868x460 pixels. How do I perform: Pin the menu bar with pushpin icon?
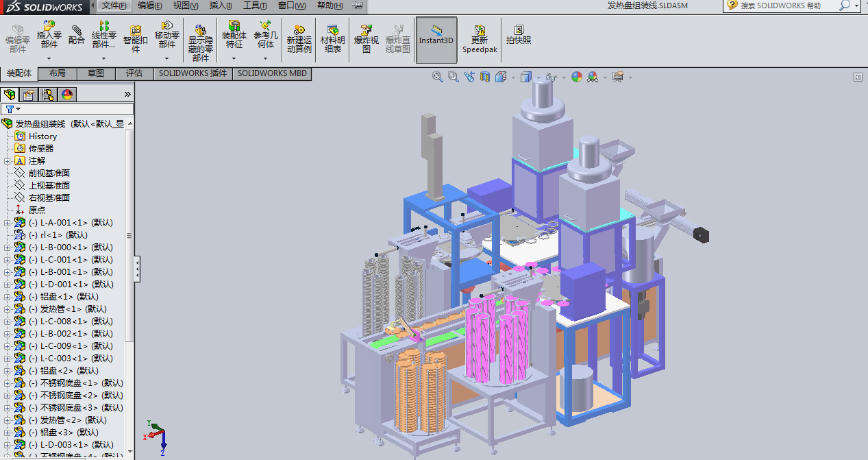(x=357, y=5)
